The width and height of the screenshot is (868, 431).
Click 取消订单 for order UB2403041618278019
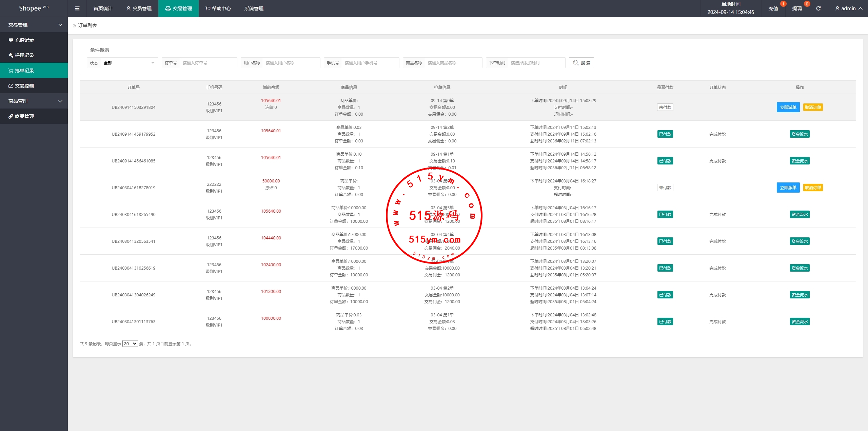[x=813, y=188]
